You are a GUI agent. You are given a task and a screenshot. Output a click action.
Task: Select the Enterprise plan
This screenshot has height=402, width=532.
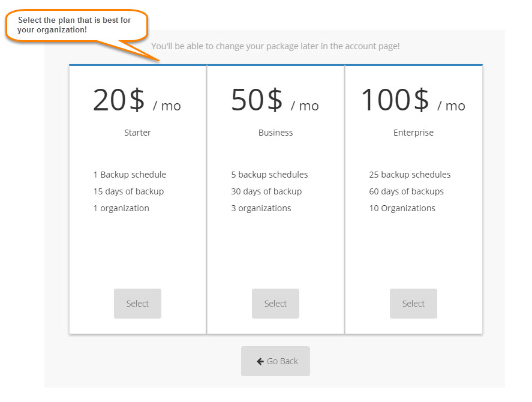pos(413,304)
